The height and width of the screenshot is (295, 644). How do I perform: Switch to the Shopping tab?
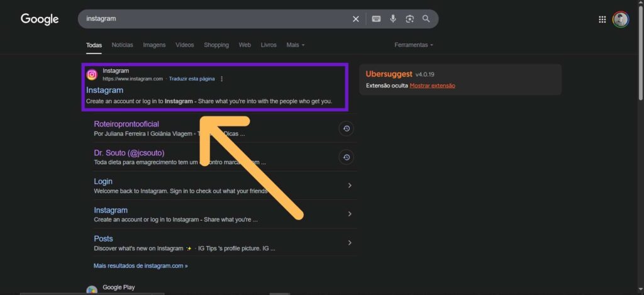pos(216,45)
